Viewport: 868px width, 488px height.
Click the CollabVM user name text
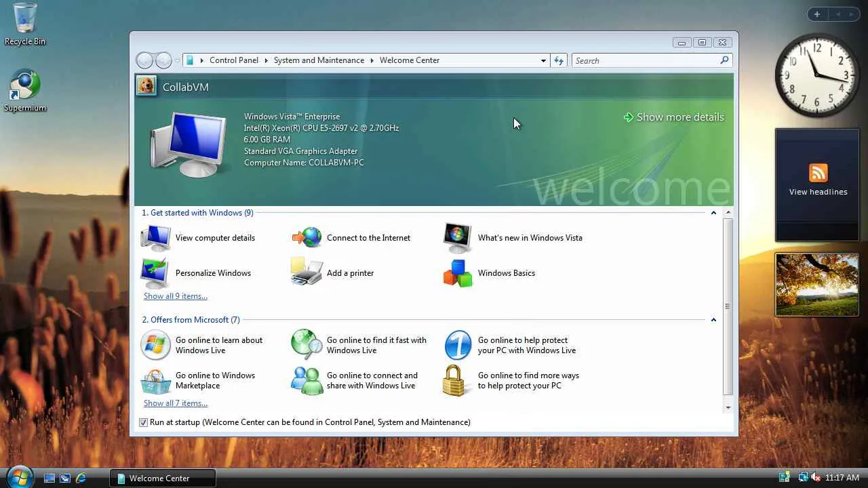click(x=186, y=87)
